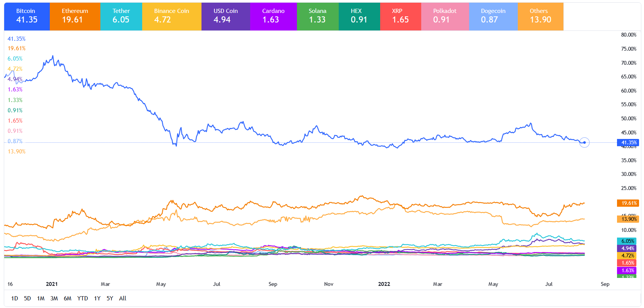The image size is (644, 308).
Task: Toggle the XRP legend tile
Action: [x=401, y=16]
